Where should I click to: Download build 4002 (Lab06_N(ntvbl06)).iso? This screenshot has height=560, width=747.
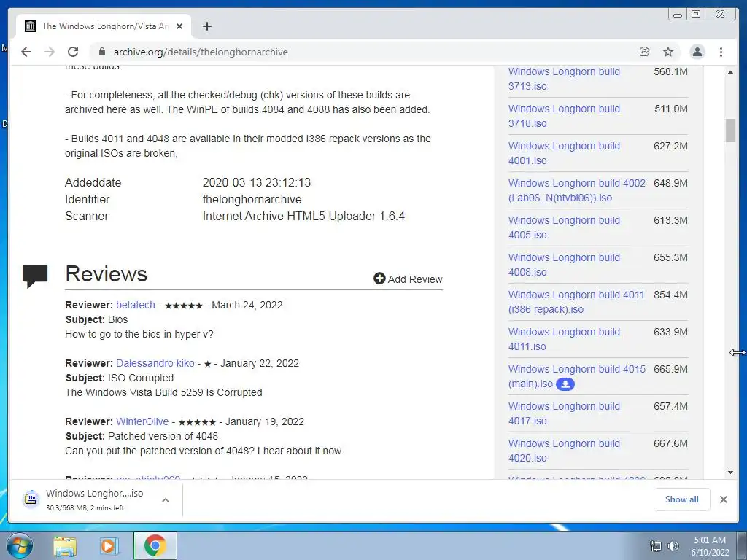(x=577, y=190)
